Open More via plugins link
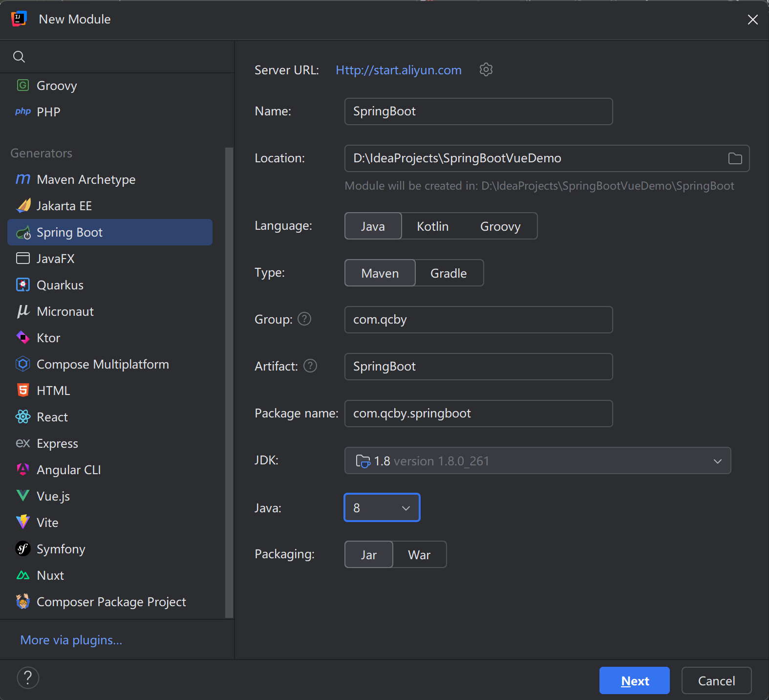This screenshot has width=769, height=700. point(71,640)
